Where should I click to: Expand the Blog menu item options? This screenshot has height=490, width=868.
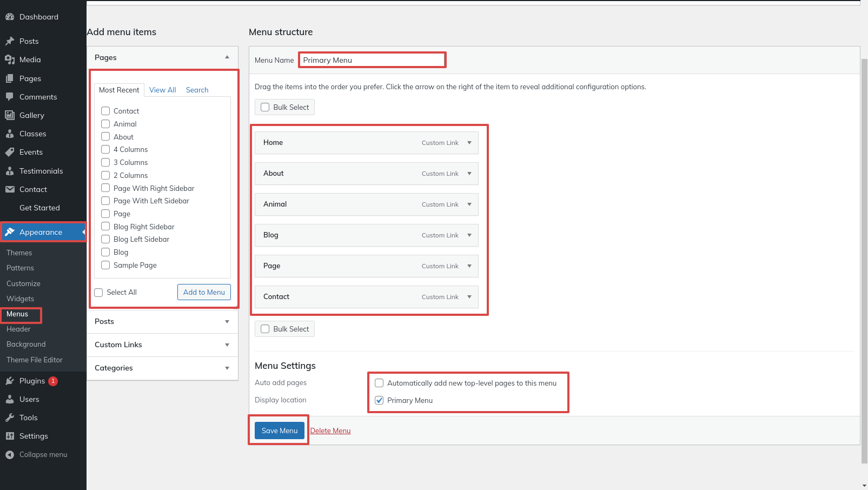[469, 235]
